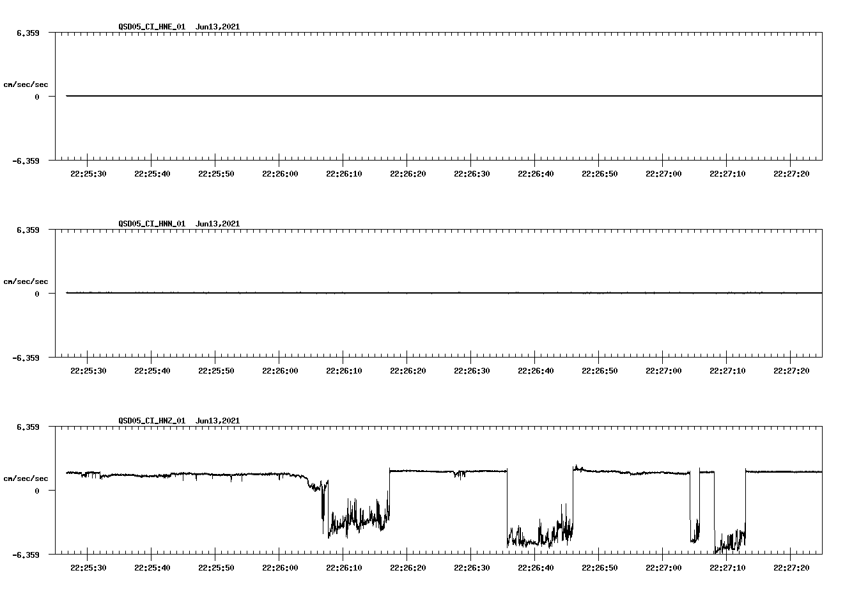
Task: Click the 22:25:40 time label under HNN plot
Action: pyautogui.click(x=152, y=371)
